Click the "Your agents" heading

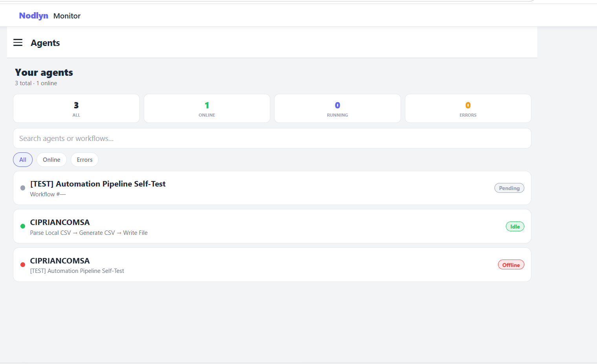[44, 73]
